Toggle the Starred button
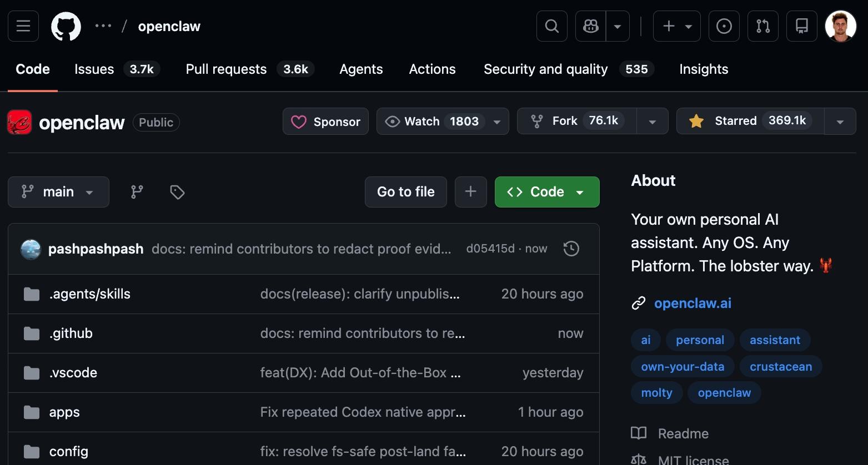868x465 pixels. (750, 122)
